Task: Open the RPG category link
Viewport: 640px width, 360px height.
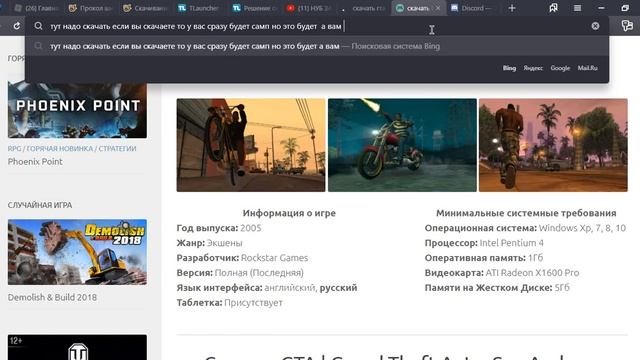Action: [14, 149]
